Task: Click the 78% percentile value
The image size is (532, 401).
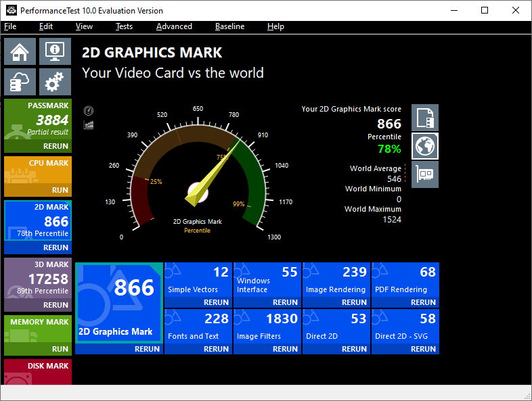Action: [x=389, y=149]
